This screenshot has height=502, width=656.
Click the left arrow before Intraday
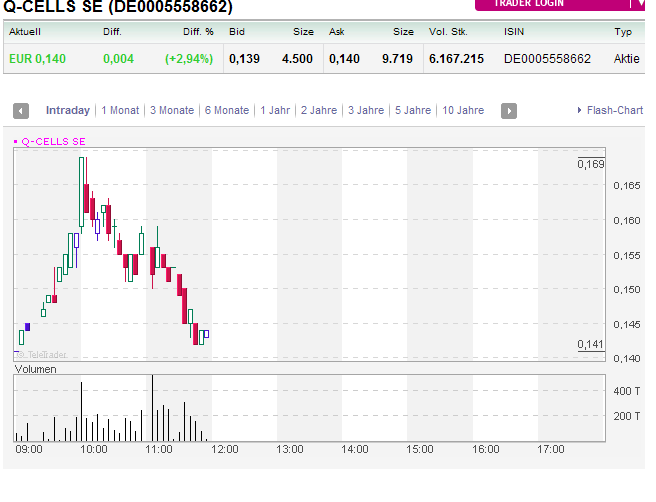(x=21, y=111)
